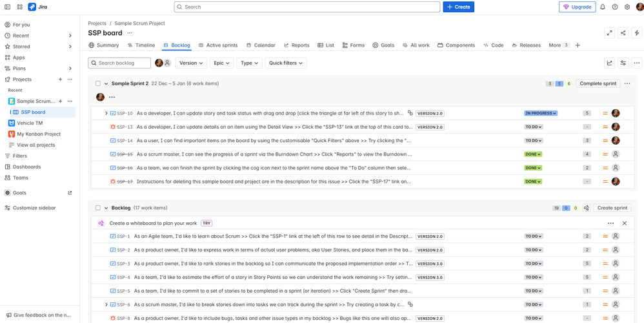
Task: Click plus icon next to Projects in sidebar
Action: (x=61, y=79)
